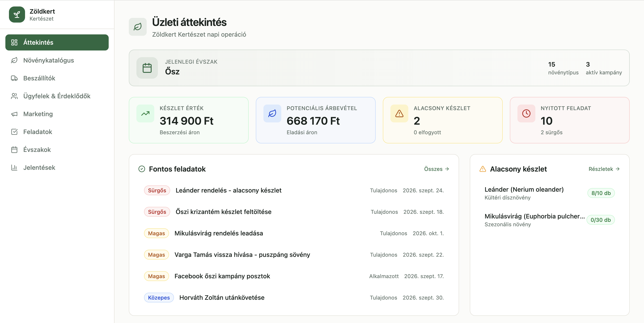Navigate to Jelentések

(x=57, y=167)
